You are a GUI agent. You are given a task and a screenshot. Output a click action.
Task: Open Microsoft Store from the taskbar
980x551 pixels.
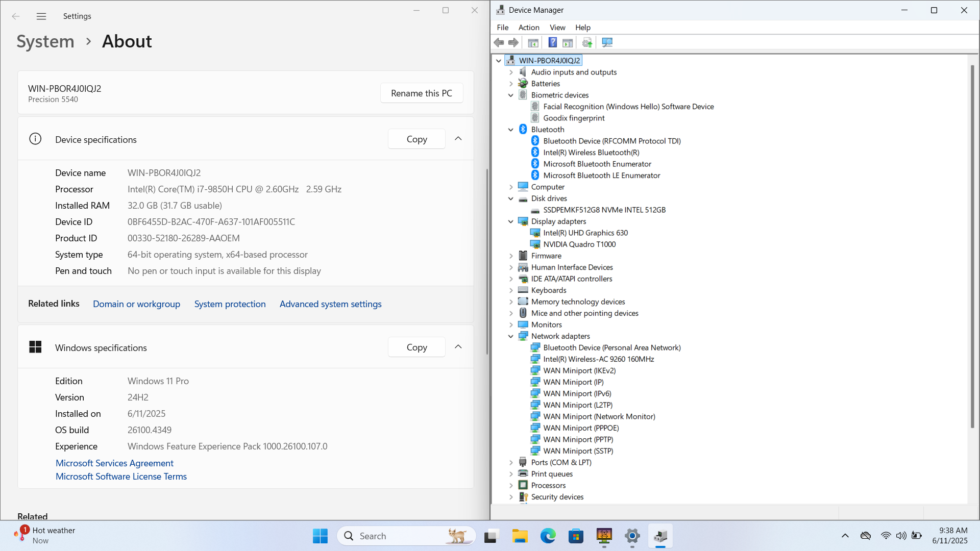576,536
